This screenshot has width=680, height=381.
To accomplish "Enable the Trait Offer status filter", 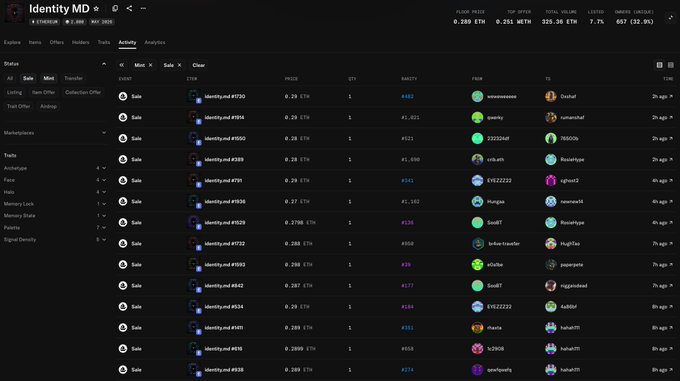I will [19, 106].
